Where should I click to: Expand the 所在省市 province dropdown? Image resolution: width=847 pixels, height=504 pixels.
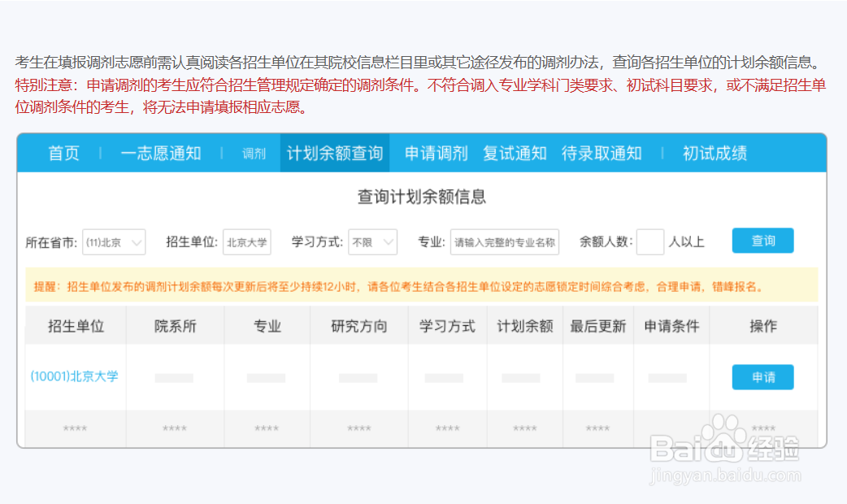pyautogui.click(x=113, y=241)
